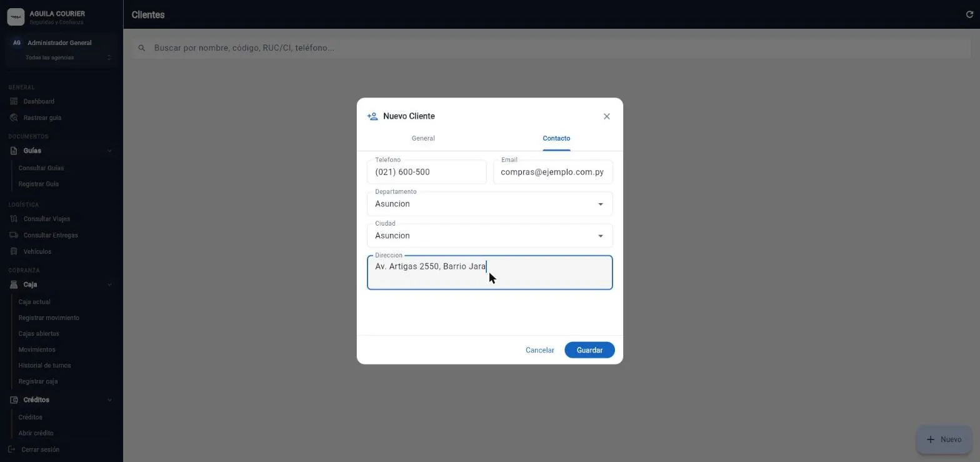Click the client search box

click(x=551, y=48)
